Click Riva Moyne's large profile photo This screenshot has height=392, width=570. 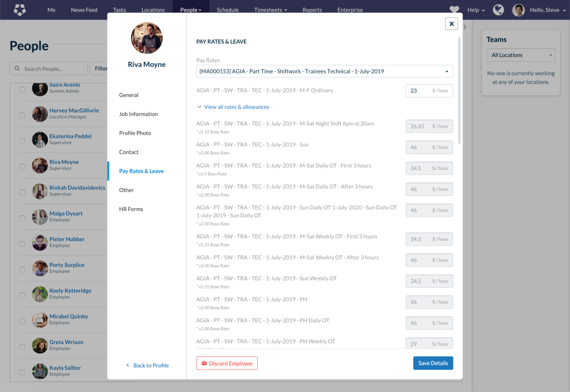point(146,38)
